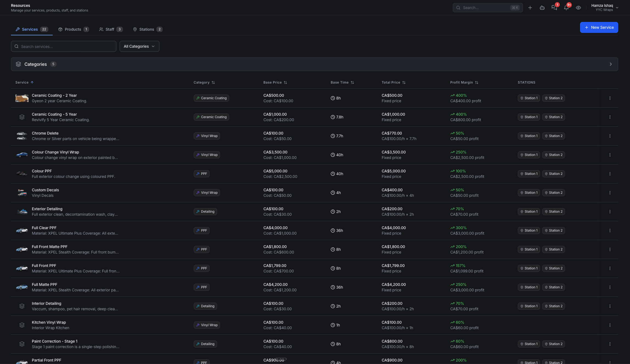The width and height of the screenshot is (630, 364).
Task: Open row menu for Ceramic Coating - 2 Year
Action: pos(610,98)
